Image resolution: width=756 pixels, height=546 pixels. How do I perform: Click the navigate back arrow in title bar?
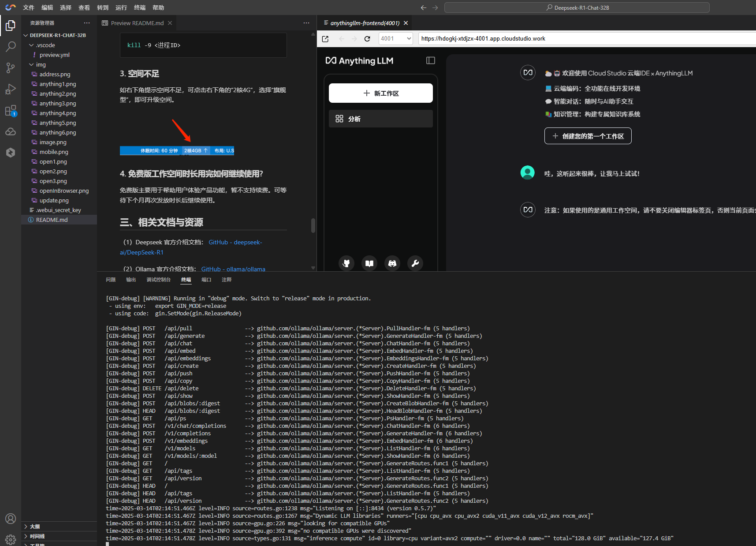(424, 7)
